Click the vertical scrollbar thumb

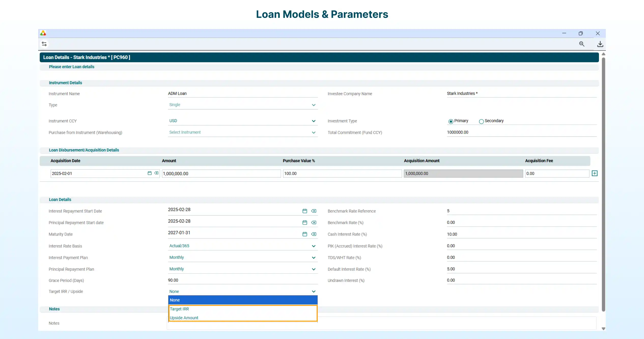coord(603,184)
